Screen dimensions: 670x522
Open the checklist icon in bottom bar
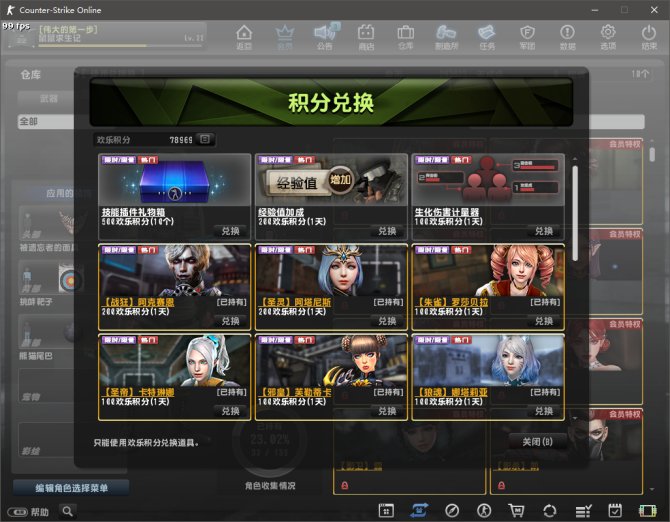583,510
